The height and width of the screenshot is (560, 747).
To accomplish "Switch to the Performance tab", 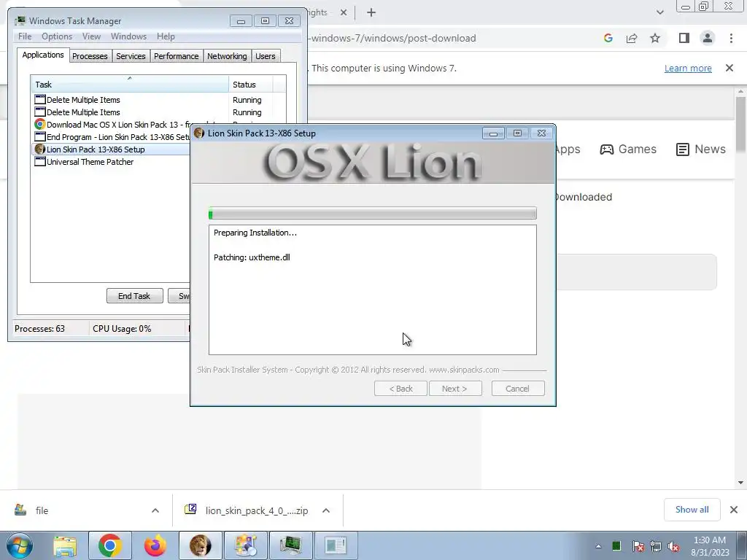I will click(176, 56).
